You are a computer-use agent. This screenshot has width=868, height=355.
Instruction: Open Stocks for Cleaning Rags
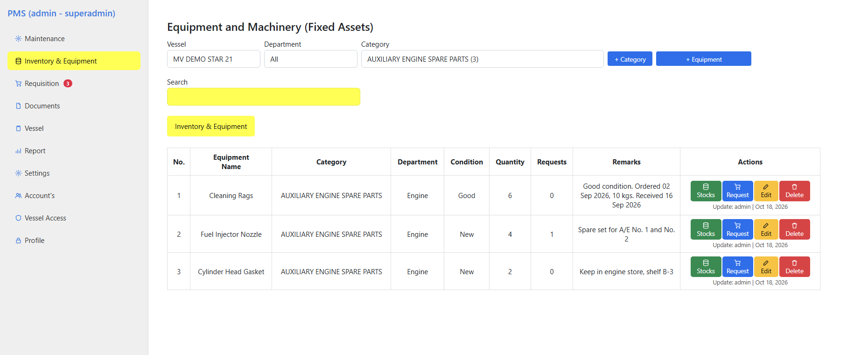pos(706,191)
